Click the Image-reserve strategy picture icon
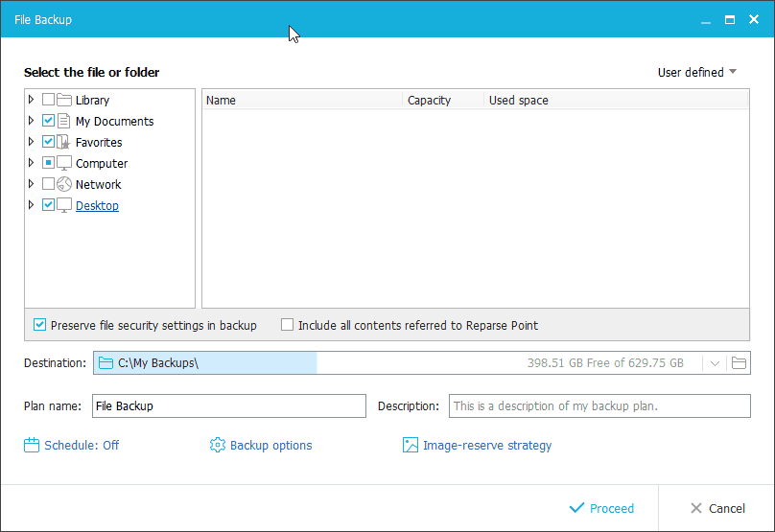The image size is (775, 532). tap(411, 445)
